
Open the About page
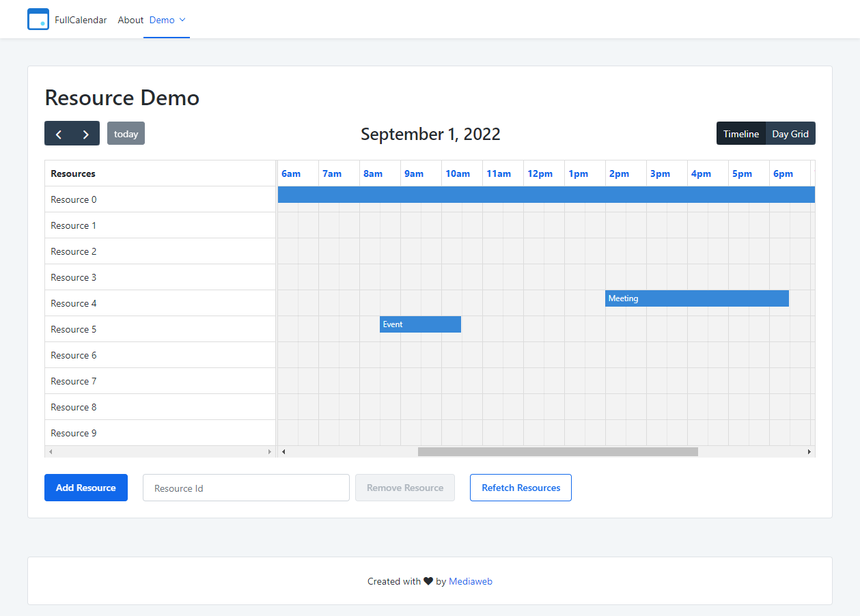tap(130, 20)
